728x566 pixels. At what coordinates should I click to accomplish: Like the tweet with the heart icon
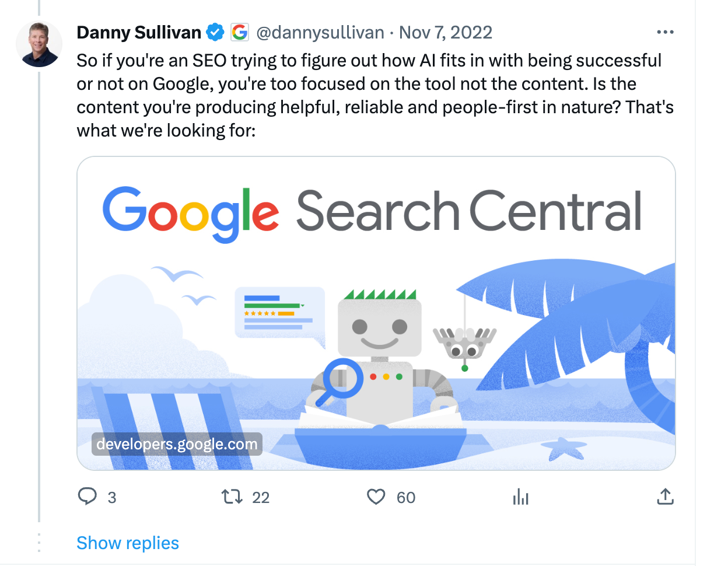(x=376, y=497)
